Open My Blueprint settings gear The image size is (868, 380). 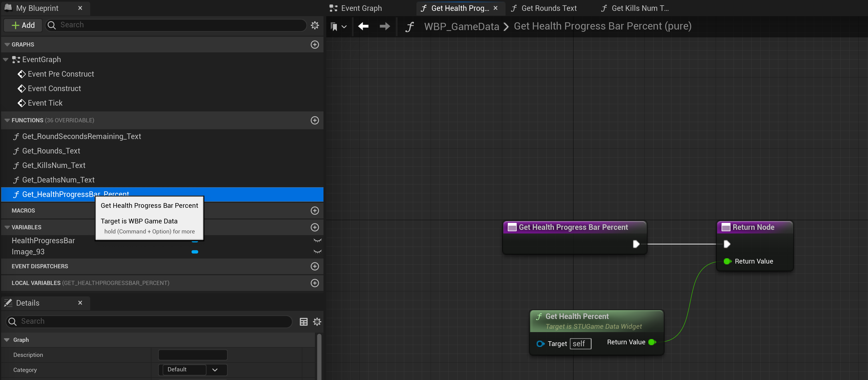point(315,25)
